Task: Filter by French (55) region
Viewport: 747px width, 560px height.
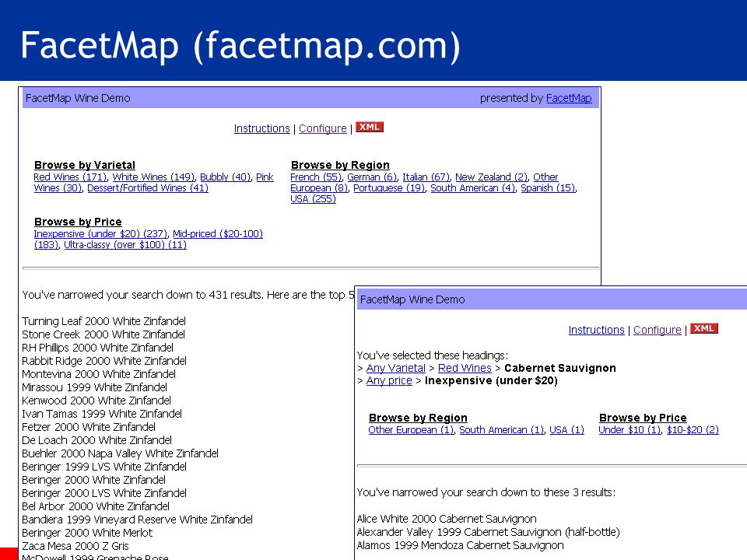Action: pyautogui.click(x=316, y=177)
